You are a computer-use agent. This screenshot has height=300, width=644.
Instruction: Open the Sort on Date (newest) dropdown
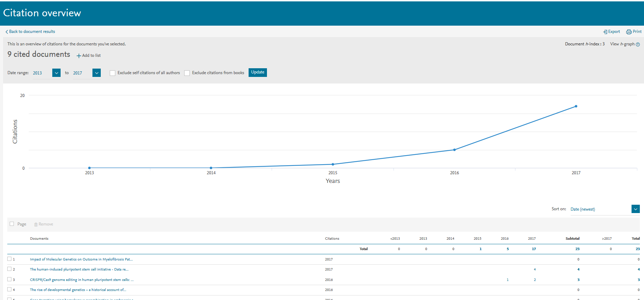[635, 209]
